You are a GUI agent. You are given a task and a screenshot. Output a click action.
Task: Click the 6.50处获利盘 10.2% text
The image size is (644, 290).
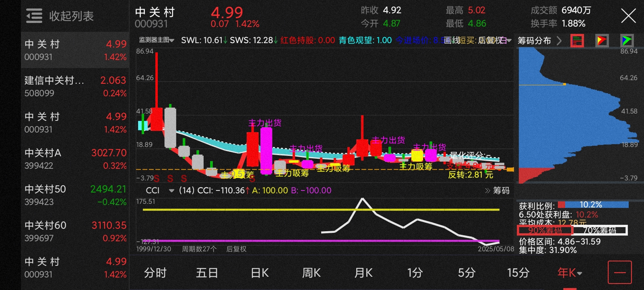tap(558, 215)
